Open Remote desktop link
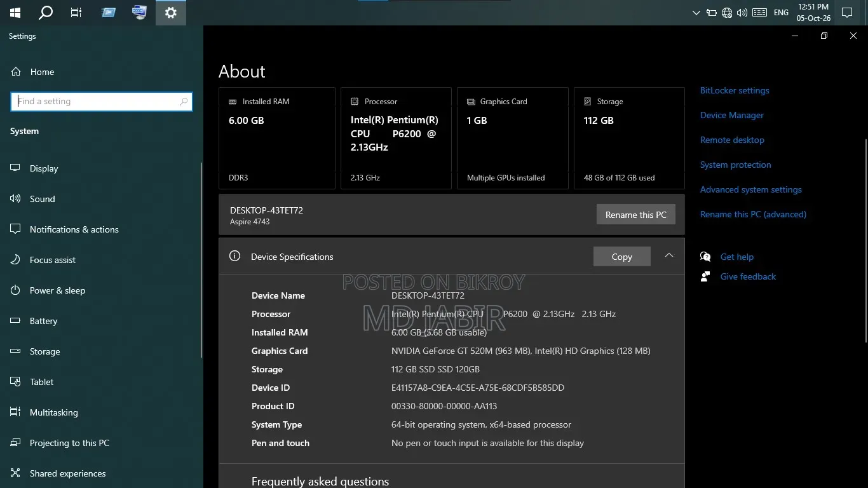868x488 pixels. tap(732, 140)
